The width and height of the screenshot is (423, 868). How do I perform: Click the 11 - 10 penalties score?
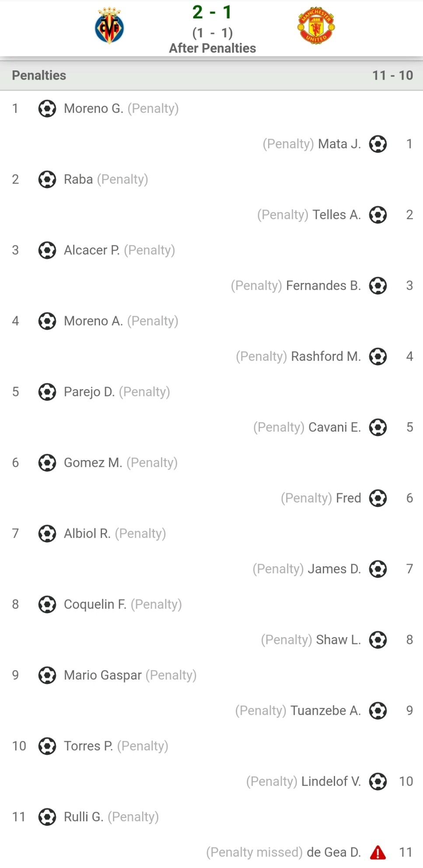point(392,75)
